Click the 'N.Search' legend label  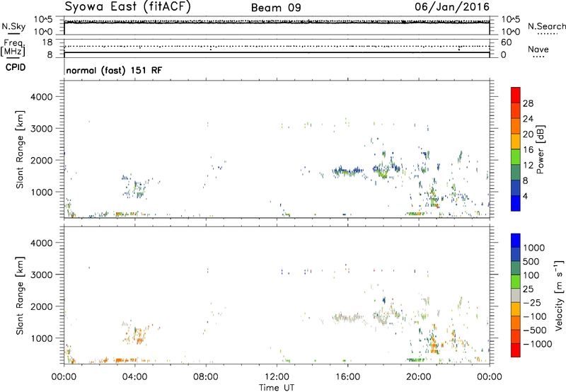(x=546, y=26)
